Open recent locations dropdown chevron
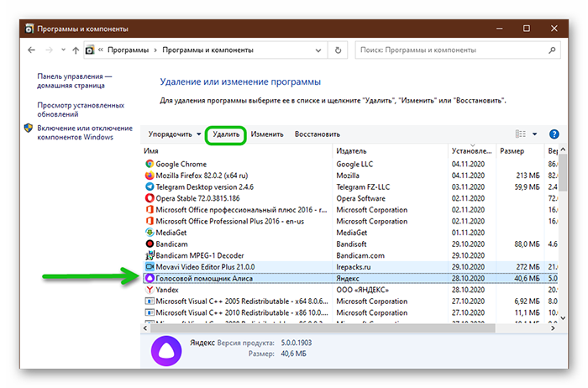The height and width of the screenshot is (388, 588). (x=63, y=50)
